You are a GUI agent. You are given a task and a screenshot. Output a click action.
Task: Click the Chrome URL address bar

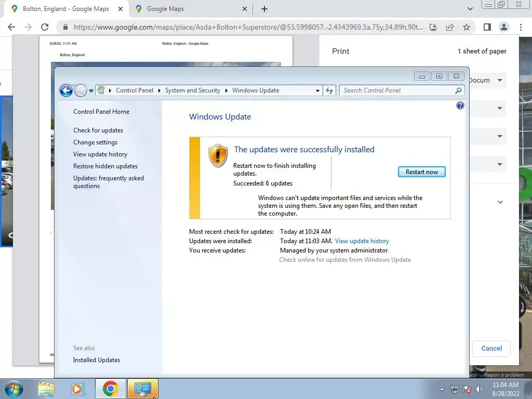tap(248, 27)
